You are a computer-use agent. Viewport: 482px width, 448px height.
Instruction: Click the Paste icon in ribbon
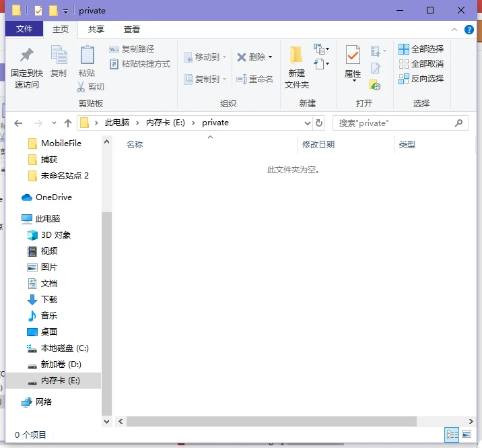click(x=87, y=56)
